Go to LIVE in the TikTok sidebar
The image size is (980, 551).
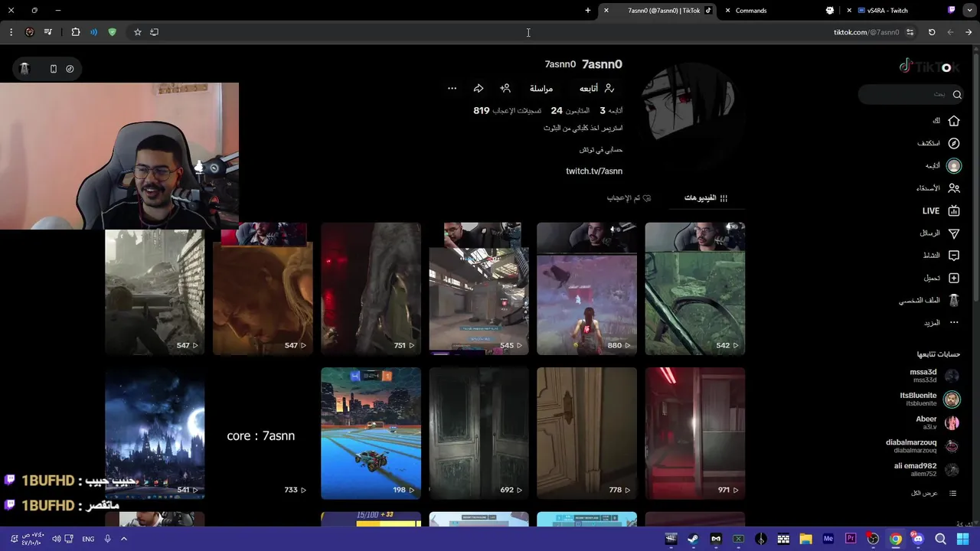[941, 211]
